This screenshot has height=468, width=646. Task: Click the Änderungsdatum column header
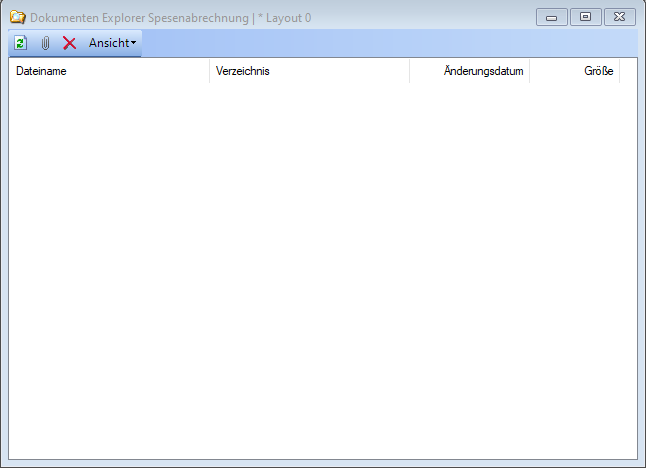469,71
